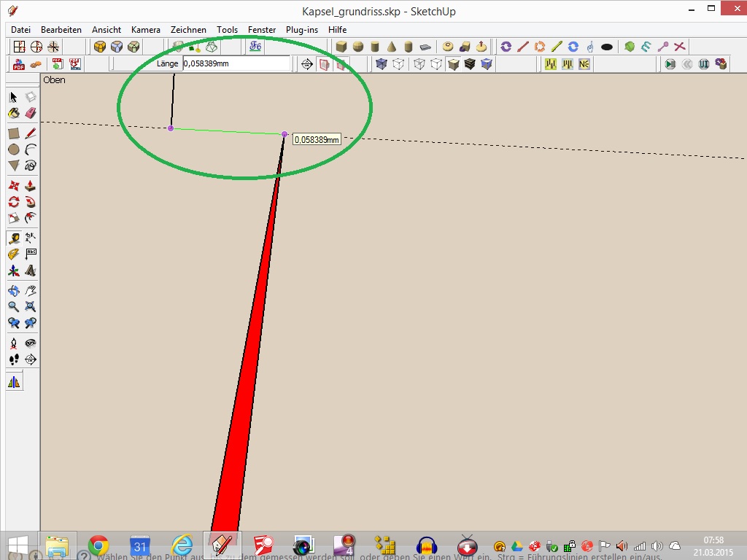The image size is (747, 560).
Task: Select the red pencil Line tool
Action: tap(30, 133)
